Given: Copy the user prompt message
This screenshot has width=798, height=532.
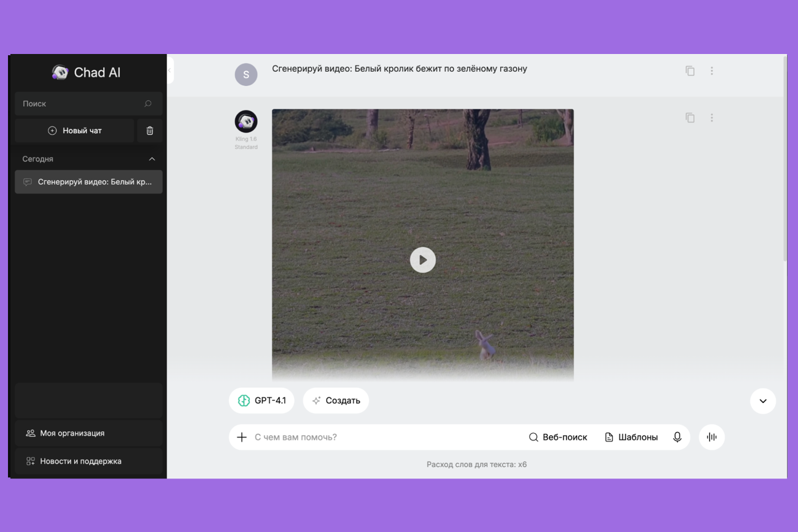Looking at the screenshot, I should tap(690, 71).
